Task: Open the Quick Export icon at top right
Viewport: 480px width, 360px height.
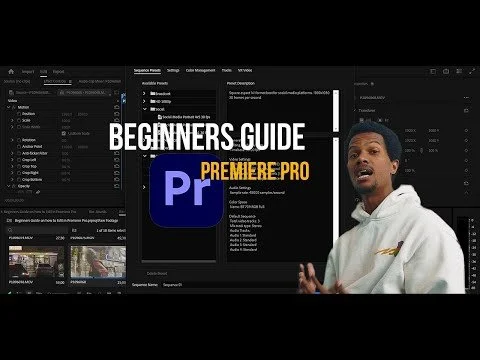Action: (446, 71)
